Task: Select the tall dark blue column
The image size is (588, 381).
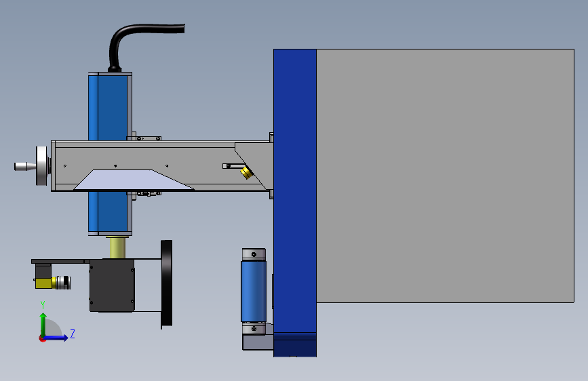Action: [x=295, y=190]
